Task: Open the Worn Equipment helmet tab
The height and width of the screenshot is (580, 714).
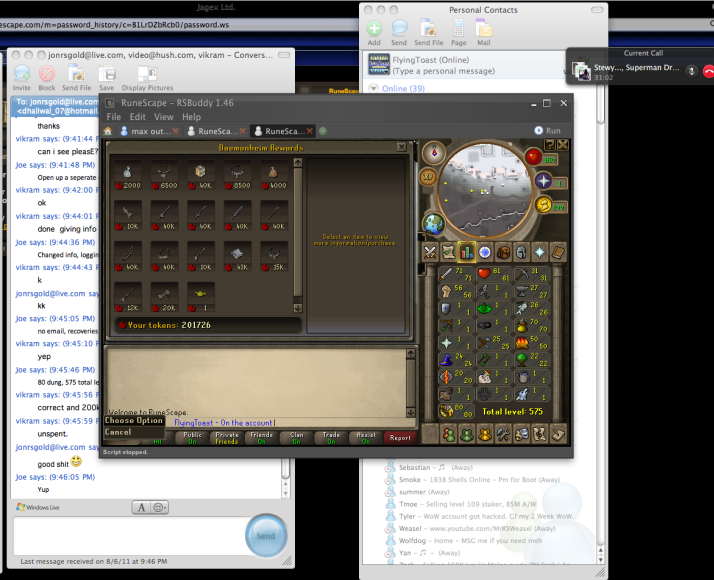Action: point(521,252)
